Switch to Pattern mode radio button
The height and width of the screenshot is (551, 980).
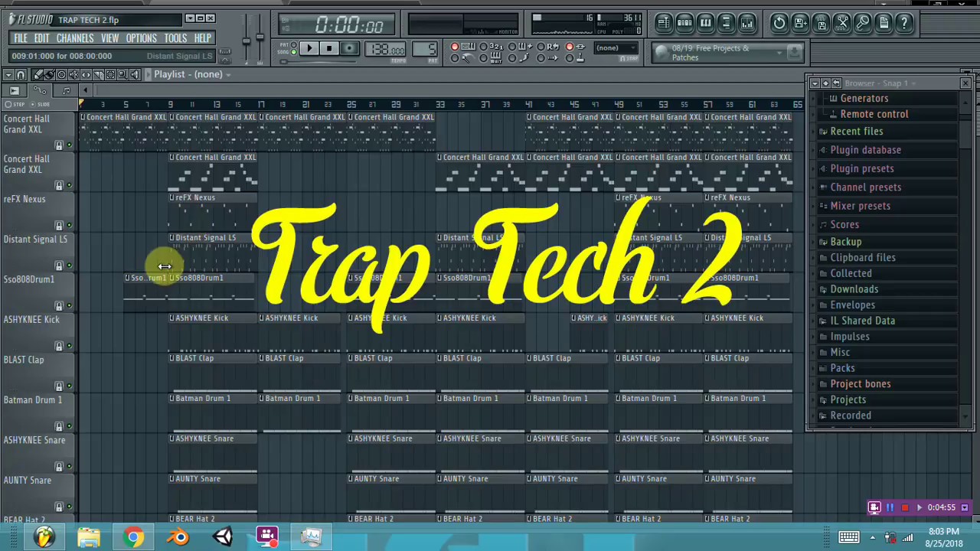pos(293,45)
